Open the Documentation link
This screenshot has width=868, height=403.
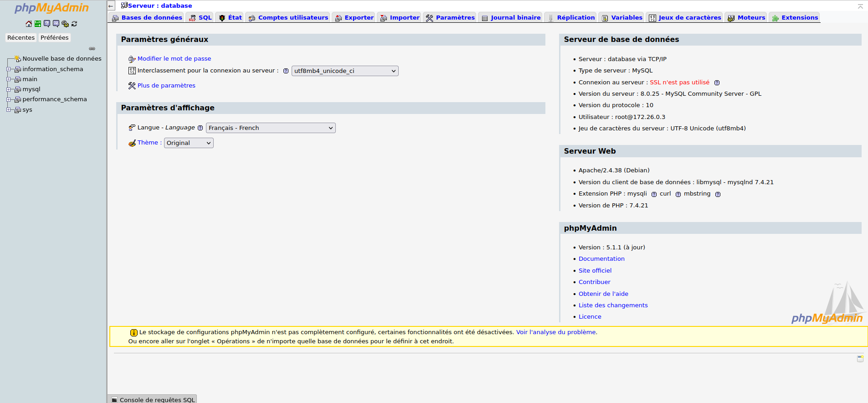[601, 259]
